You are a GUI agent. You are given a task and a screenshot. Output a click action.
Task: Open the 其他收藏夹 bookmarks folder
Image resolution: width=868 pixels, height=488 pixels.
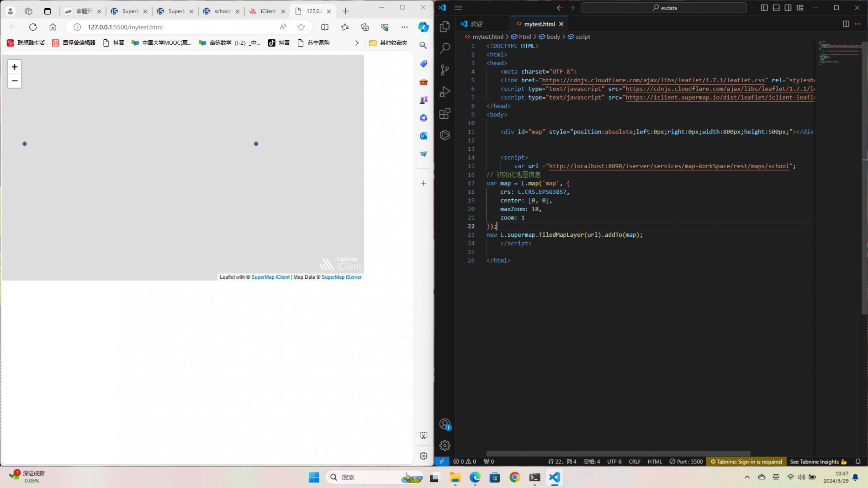[388, 42]
